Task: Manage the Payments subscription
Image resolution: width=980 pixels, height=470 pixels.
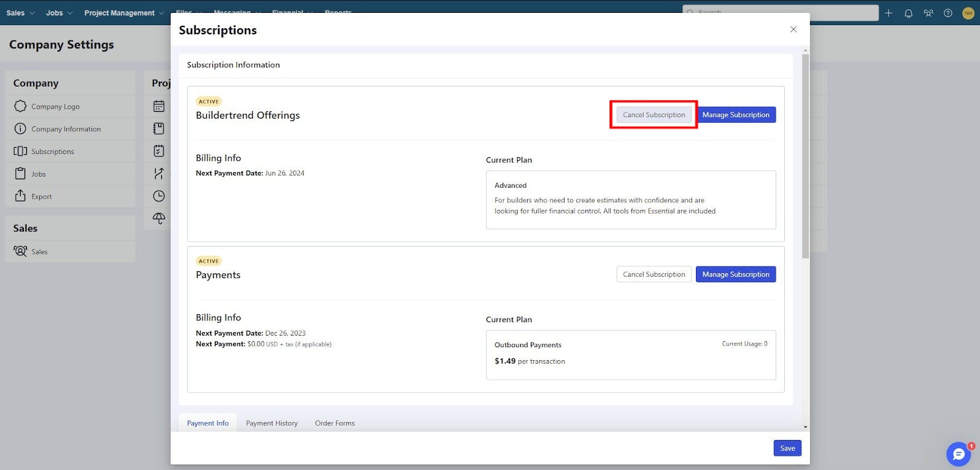Action: pos(736,274)
